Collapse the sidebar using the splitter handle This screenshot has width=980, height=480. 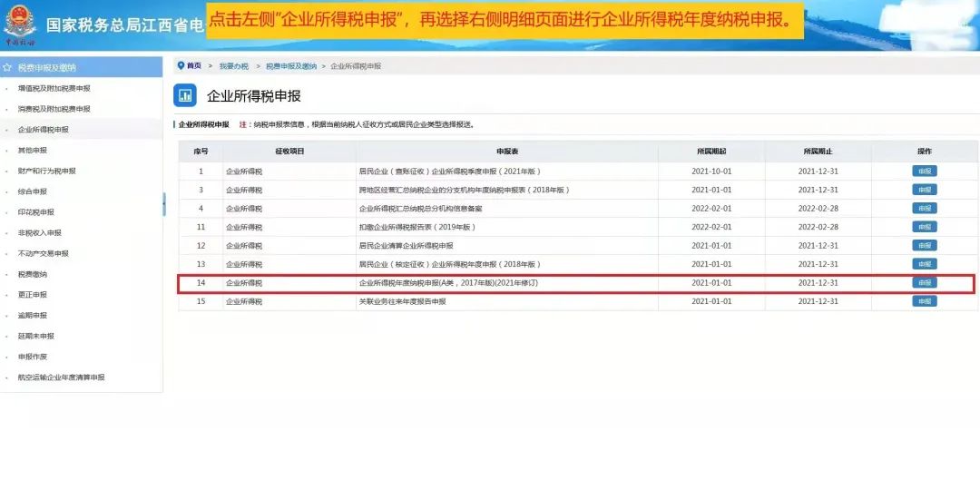click(x=164, y=204)
